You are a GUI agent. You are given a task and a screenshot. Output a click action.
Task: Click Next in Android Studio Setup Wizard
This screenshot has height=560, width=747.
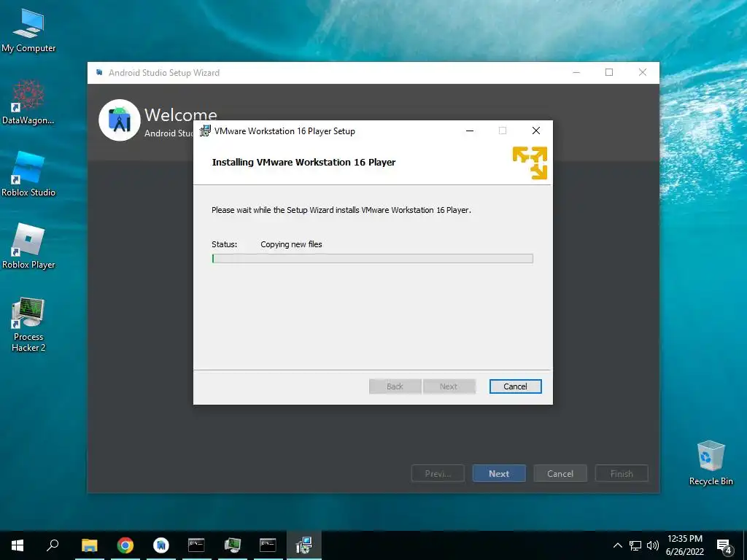click(x=499, y=473)
